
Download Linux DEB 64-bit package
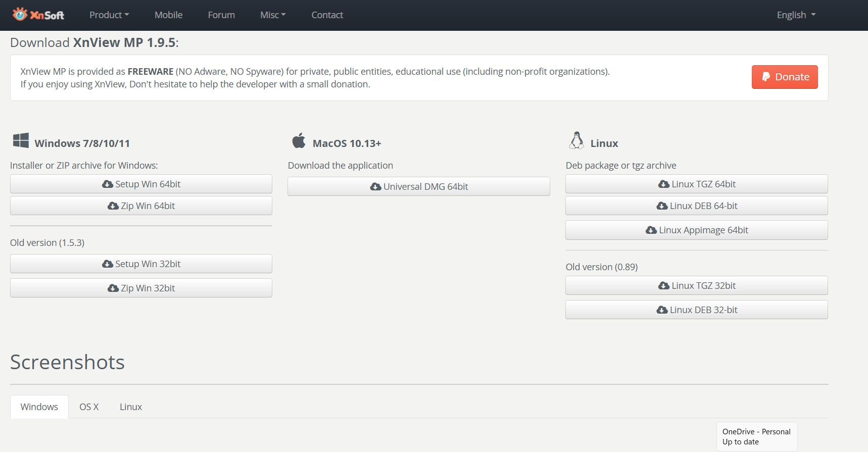click(696, 206)
